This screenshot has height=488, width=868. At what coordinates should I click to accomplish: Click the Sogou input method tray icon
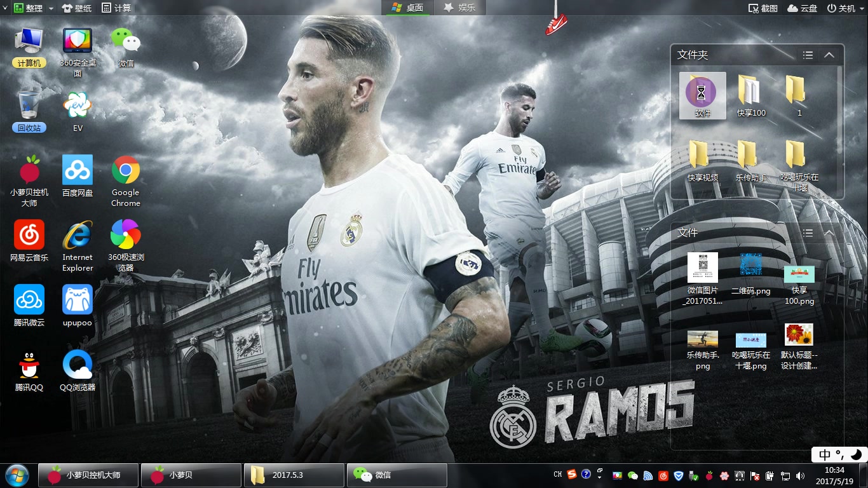tap(572, 475)
